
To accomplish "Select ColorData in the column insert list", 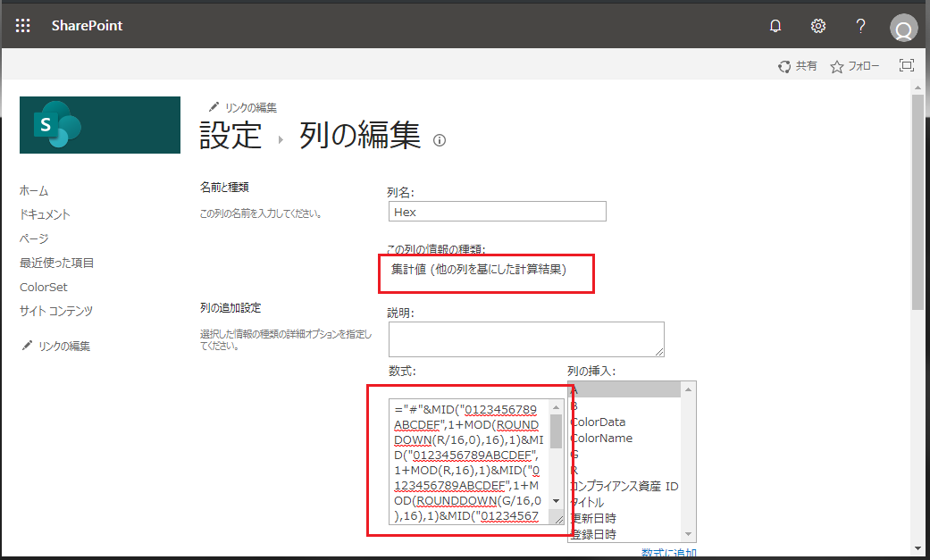I will 624,422.
